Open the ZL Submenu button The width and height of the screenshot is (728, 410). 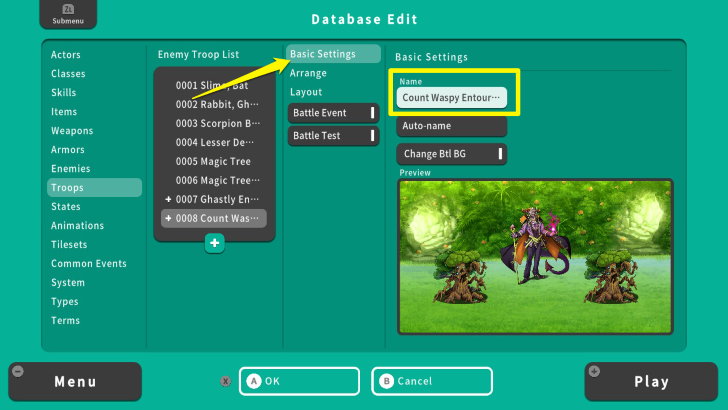click(x=68, y=14)
